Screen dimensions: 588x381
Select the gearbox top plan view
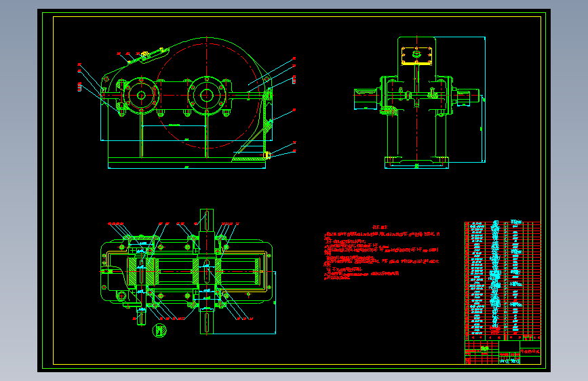tap(189, 273)
